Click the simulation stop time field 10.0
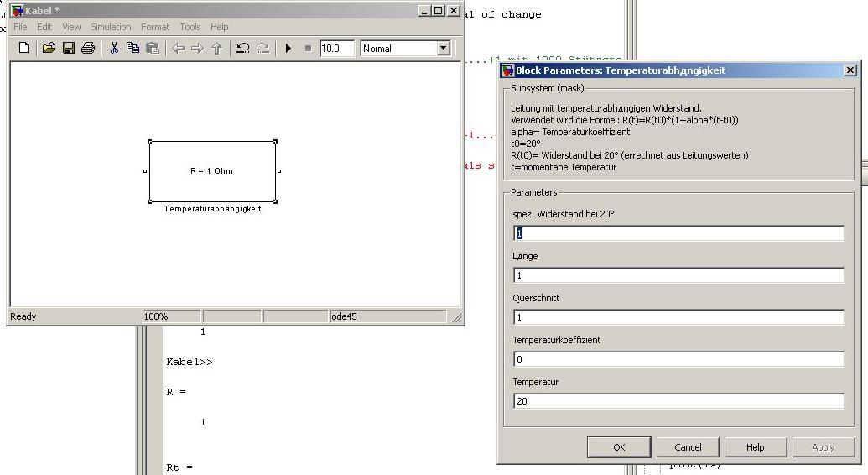The height and width of the screenshot is (475, 868). point(337,49)
